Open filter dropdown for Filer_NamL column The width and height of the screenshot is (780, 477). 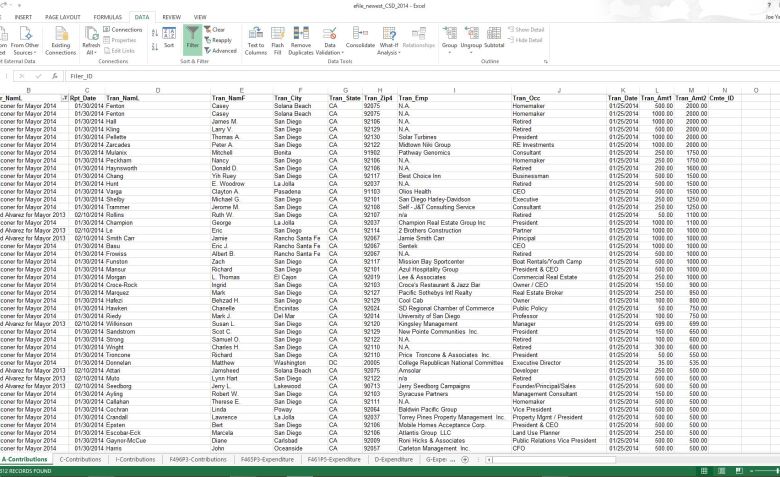[x=64, y=98]
